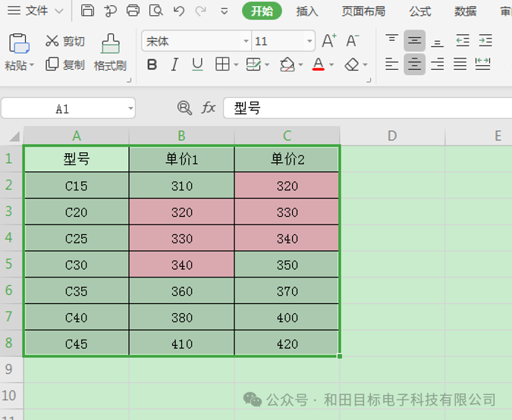Open the 页面布局 (Page Layout) tab
This screenshot has height=420, width=512.
(x=363, y=11)
